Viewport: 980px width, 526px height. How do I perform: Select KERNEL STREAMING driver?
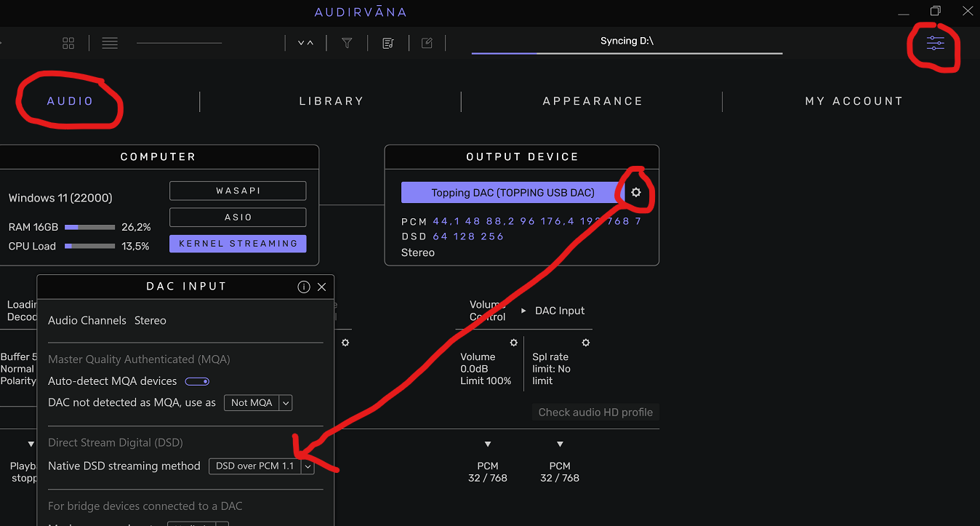click(x=238, y=244)
